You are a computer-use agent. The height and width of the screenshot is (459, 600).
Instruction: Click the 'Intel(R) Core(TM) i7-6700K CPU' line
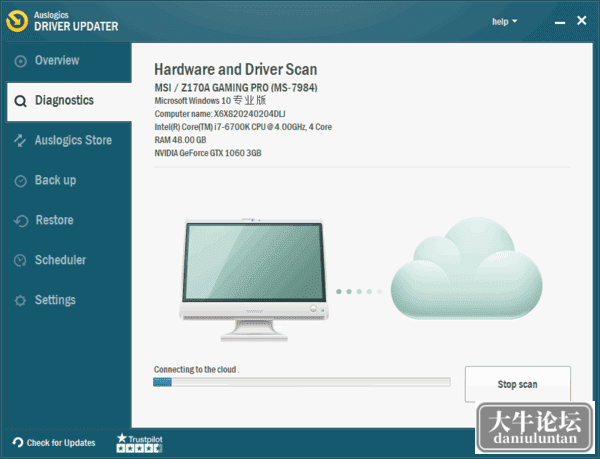point(243,127)
